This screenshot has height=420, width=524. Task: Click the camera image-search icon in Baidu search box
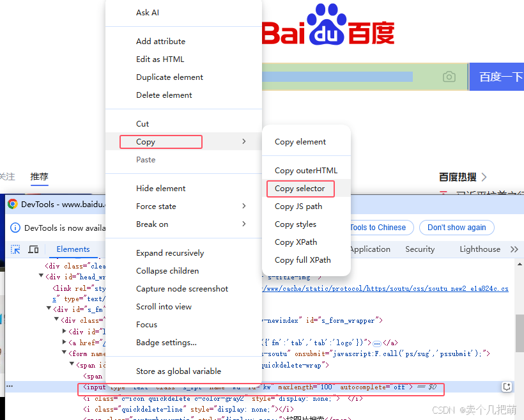click(x=449, y=77)
